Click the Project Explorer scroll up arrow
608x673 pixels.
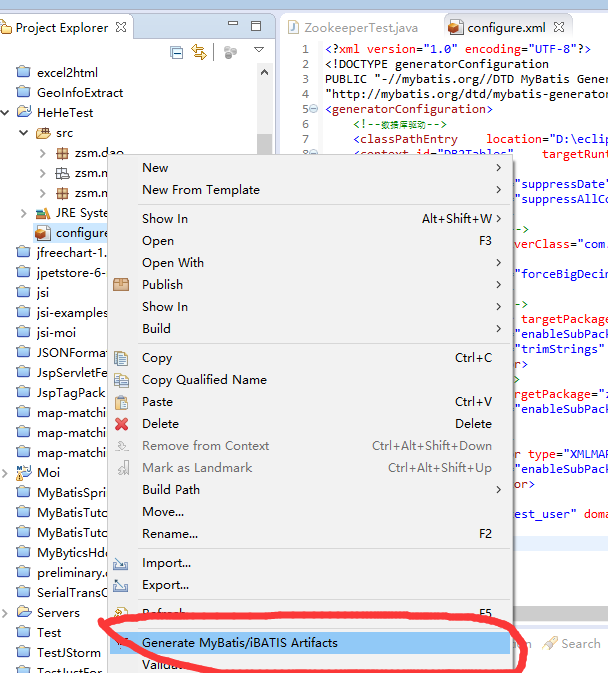[x=264, y=72]
